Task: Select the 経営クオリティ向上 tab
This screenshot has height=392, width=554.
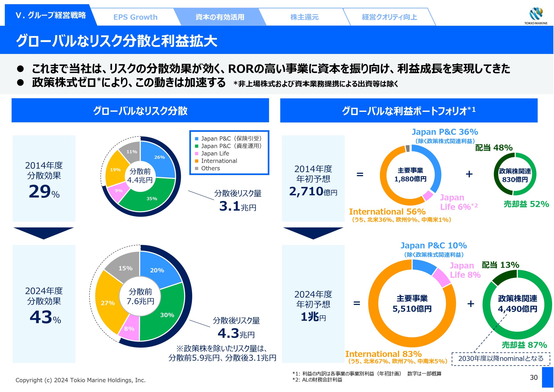Action: 389,17
